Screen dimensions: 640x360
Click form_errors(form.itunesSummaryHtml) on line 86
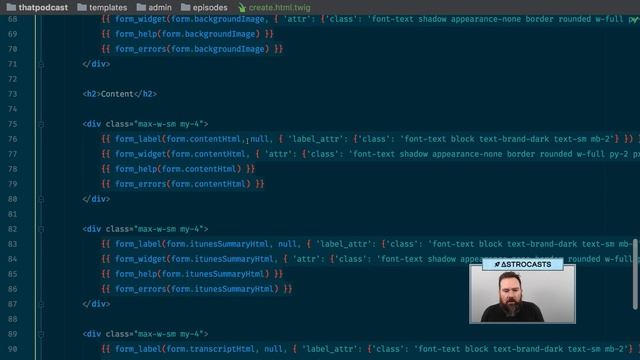(197, 289)
